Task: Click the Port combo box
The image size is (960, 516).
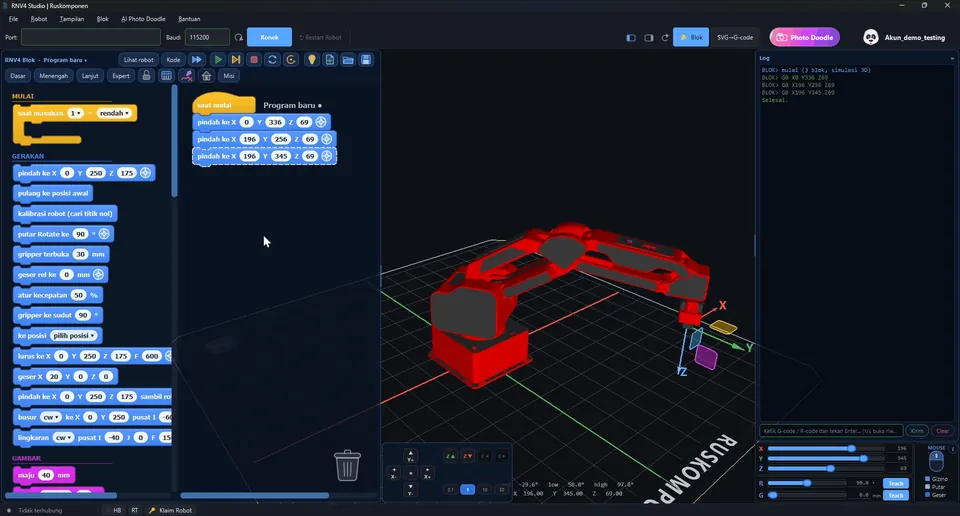Action: pyautogui.click(x=91, y=37)
